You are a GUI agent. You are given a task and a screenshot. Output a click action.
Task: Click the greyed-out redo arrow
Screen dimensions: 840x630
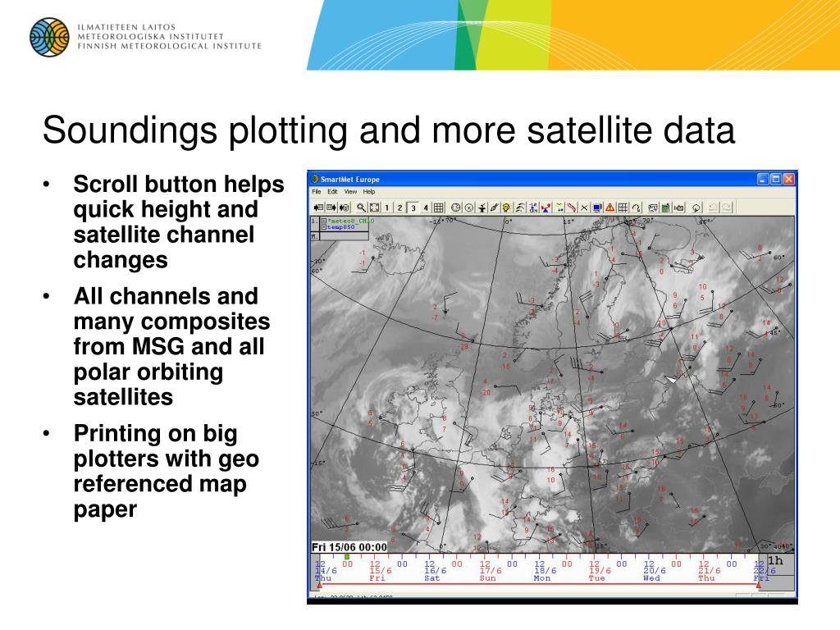727,208
